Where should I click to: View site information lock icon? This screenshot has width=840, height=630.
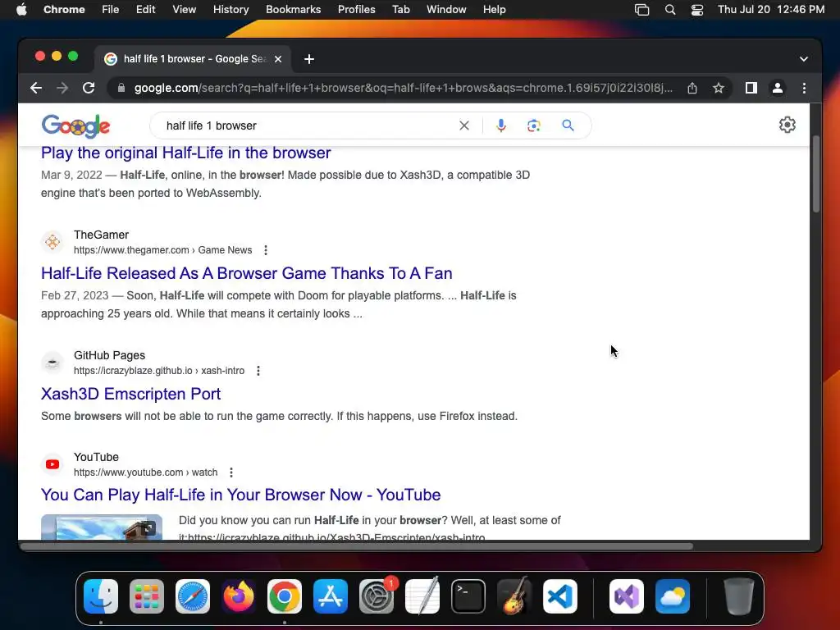pyautogui.click(x=121, y=88)
